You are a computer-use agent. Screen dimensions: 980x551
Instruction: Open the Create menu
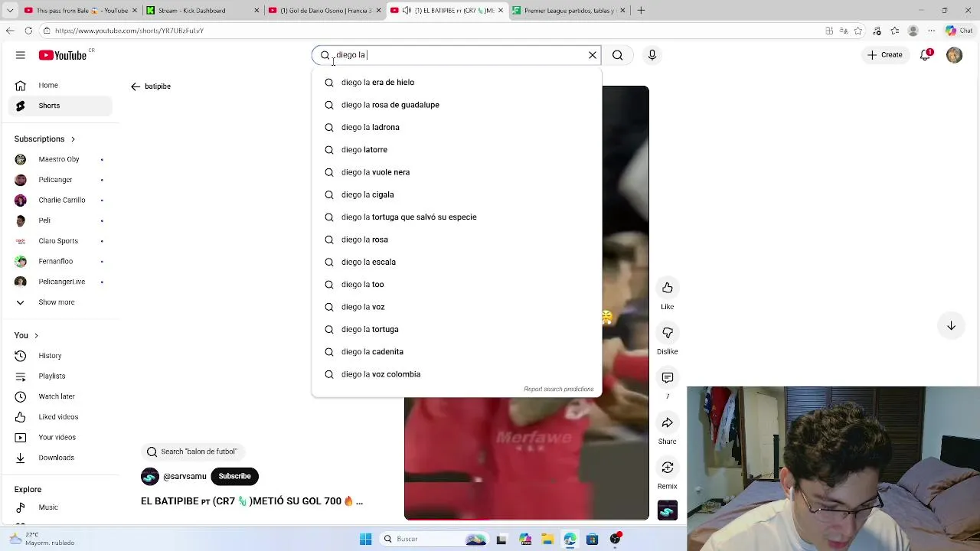(884, 55)
